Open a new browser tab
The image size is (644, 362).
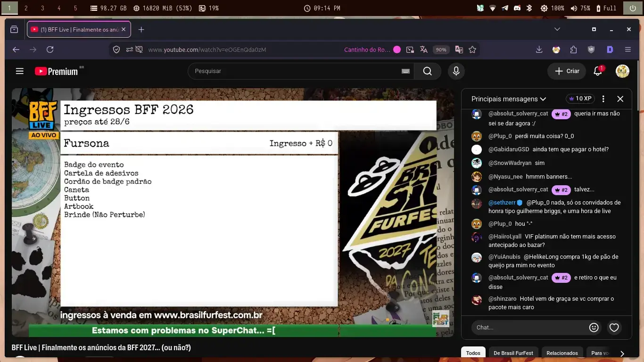click(141, 29)
